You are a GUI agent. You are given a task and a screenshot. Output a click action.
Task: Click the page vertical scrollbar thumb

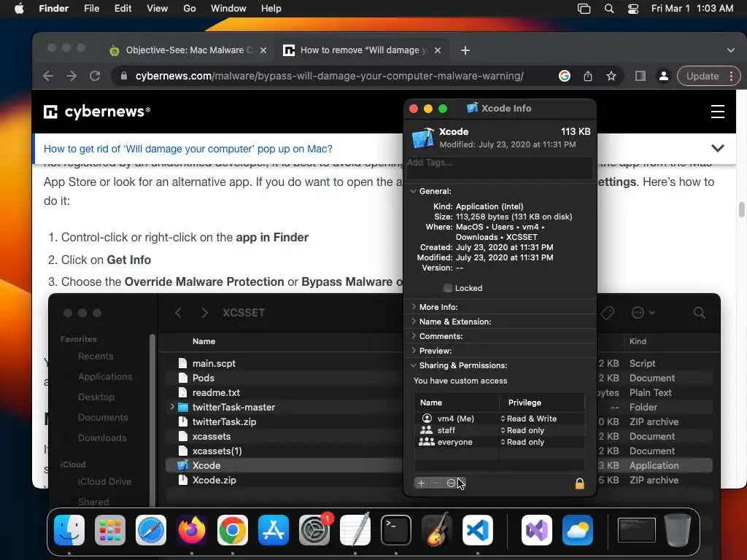(741, 209)
